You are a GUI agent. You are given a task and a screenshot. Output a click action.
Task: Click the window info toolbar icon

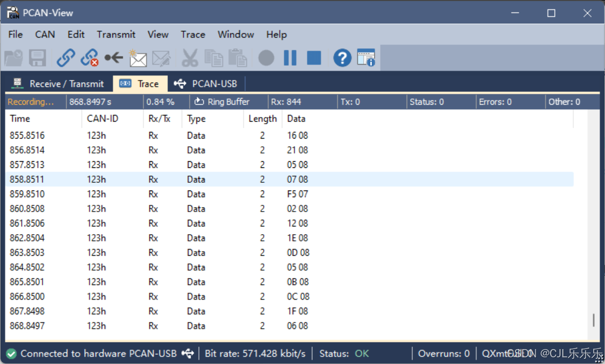[x=366, y=58]
